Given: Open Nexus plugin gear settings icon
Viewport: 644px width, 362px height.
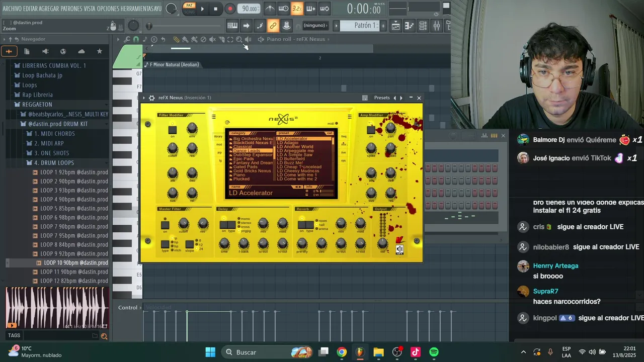Looking at the screenshot, I should (x=151, y=98).
